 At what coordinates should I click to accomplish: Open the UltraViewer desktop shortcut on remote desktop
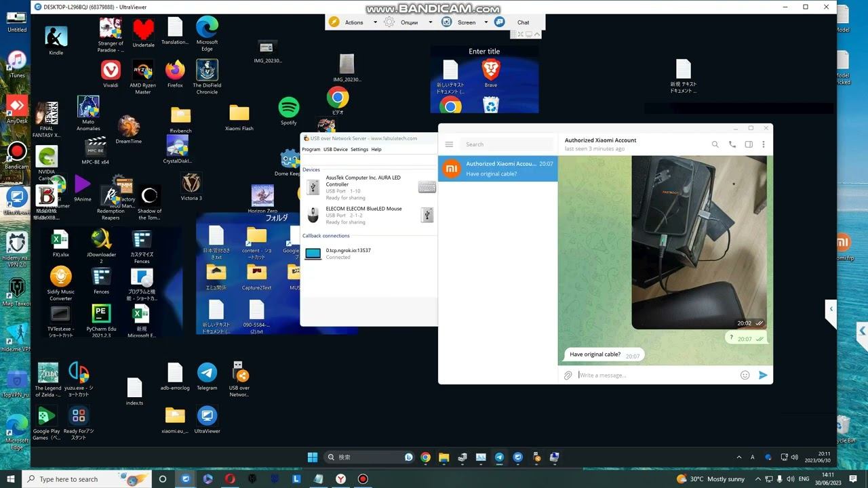(207, 420)
